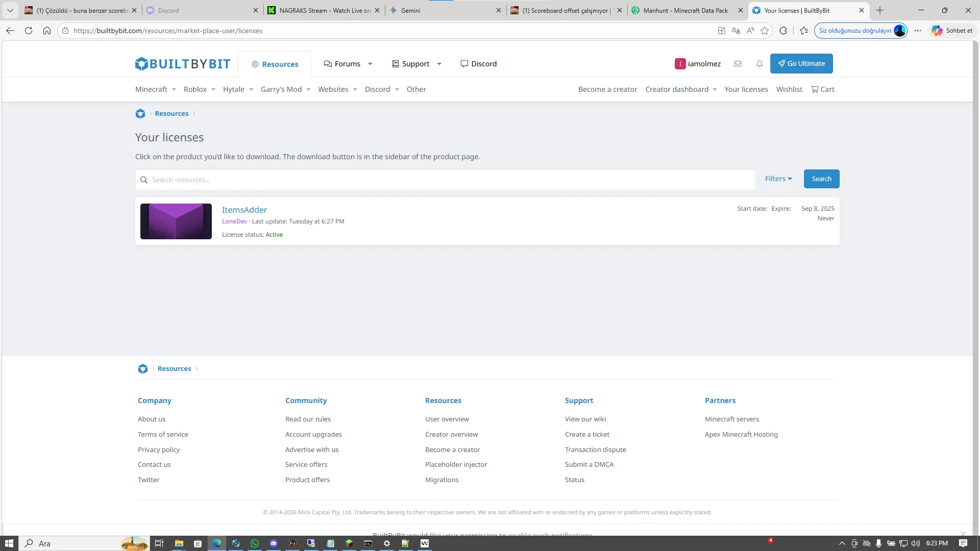Expand the Support dropdown arrow
Screen dimensions: 980x551
click(x=439, y=64)
